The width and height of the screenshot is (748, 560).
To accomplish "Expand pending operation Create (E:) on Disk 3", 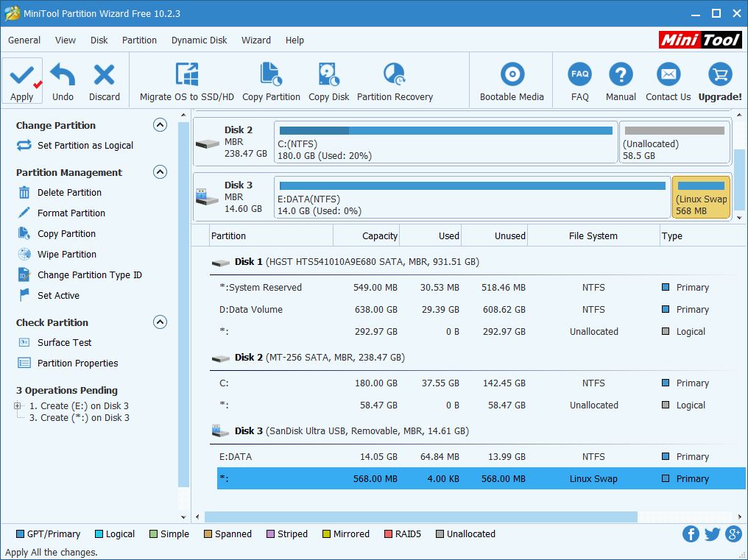I will [17, 406].
